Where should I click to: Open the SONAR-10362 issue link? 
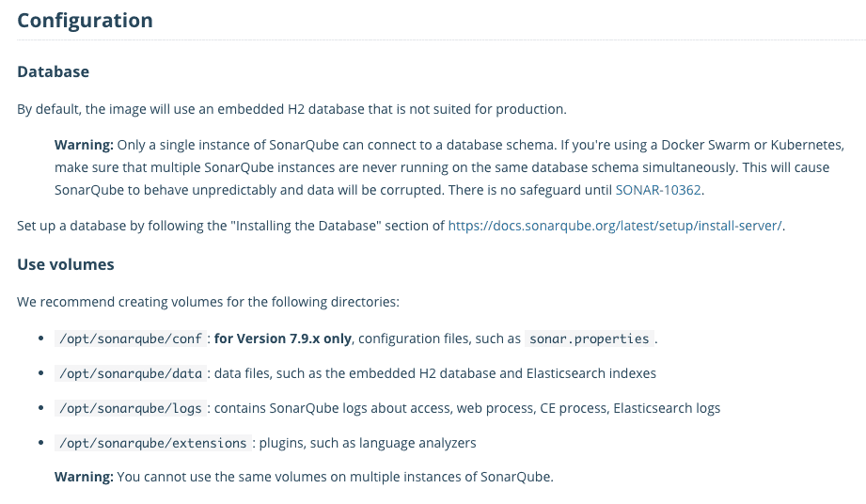tap(658, 190)
